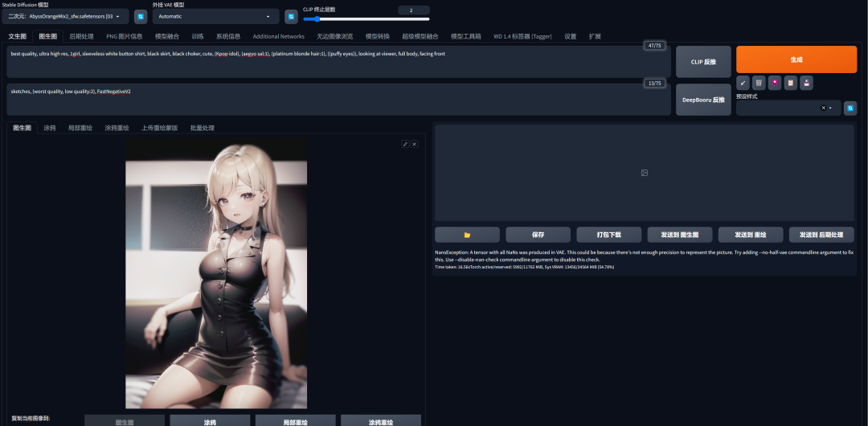
Task: Switch to the 局部重绘 sub-tab
Action: tap(80, 128)
